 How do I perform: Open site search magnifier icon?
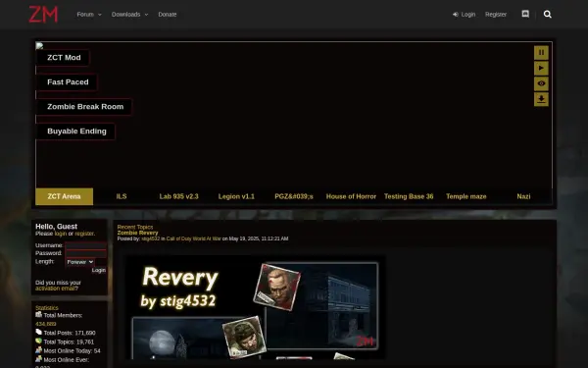tap(548, 15)
